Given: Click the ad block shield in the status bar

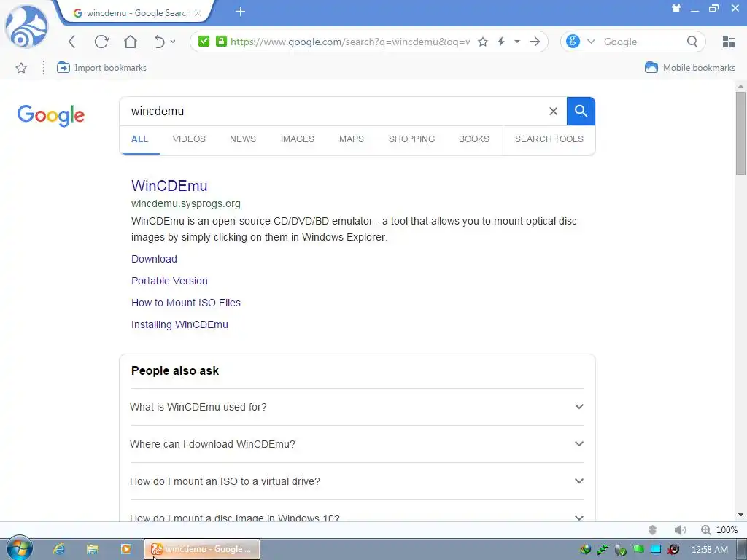Looking at the screenshot, I should click(x=653, y=530).
